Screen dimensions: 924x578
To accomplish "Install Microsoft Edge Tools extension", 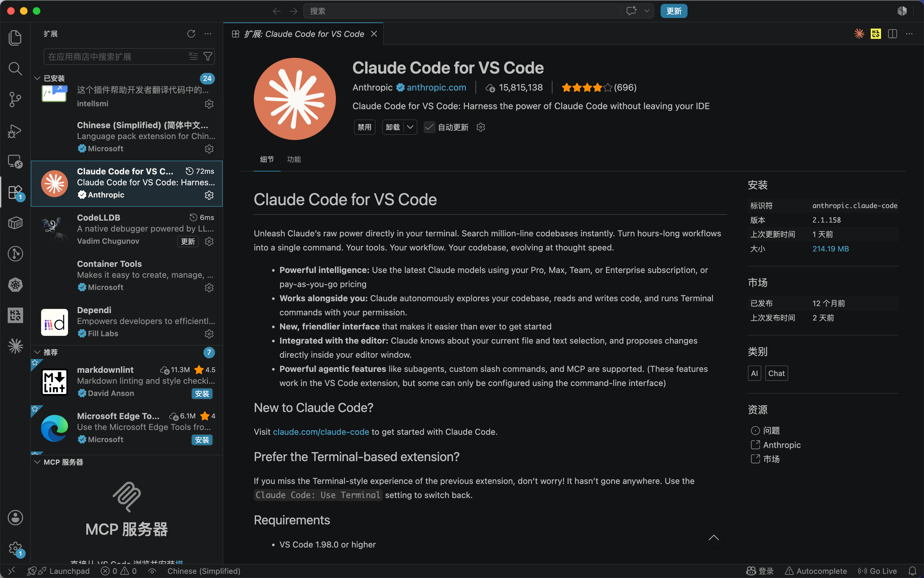I will tap(202, 440).
